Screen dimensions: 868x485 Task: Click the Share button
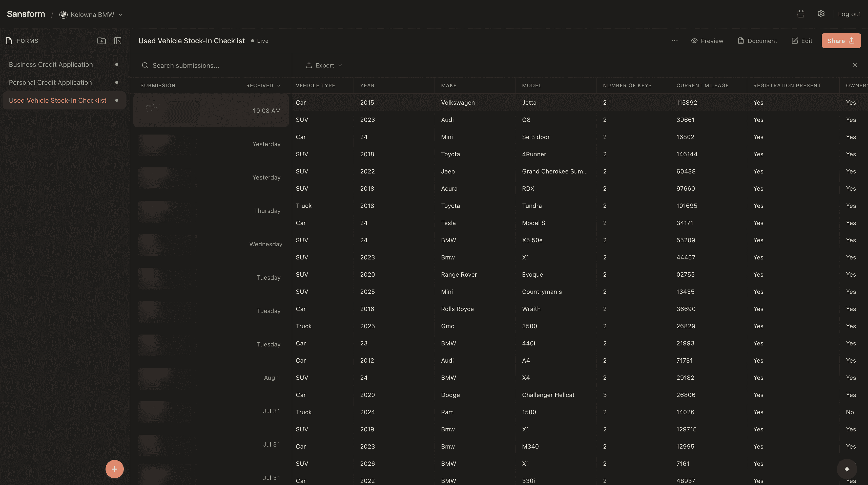pyautogui.click(x=841, y=41)
